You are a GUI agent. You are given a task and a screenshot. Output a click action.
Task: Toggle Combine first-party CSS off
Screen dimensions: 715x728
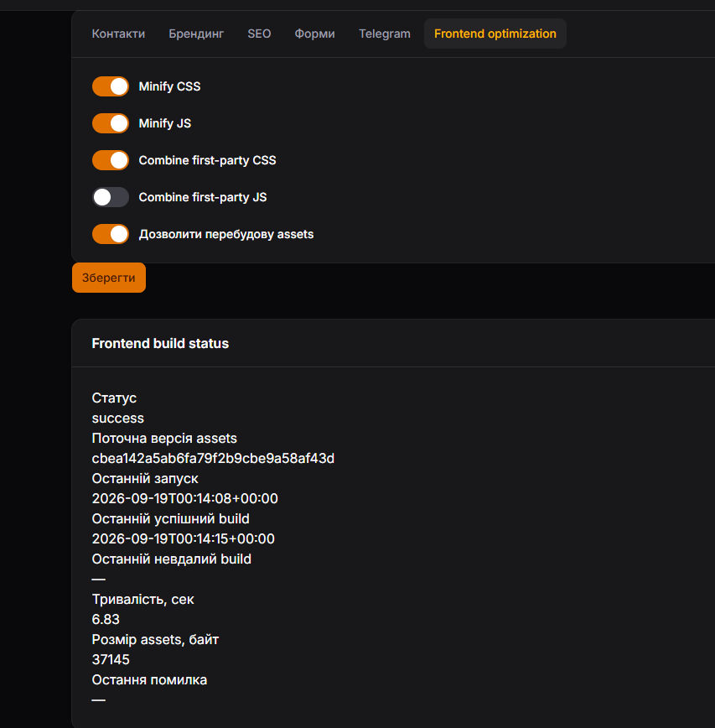click(x=111, y=160)
